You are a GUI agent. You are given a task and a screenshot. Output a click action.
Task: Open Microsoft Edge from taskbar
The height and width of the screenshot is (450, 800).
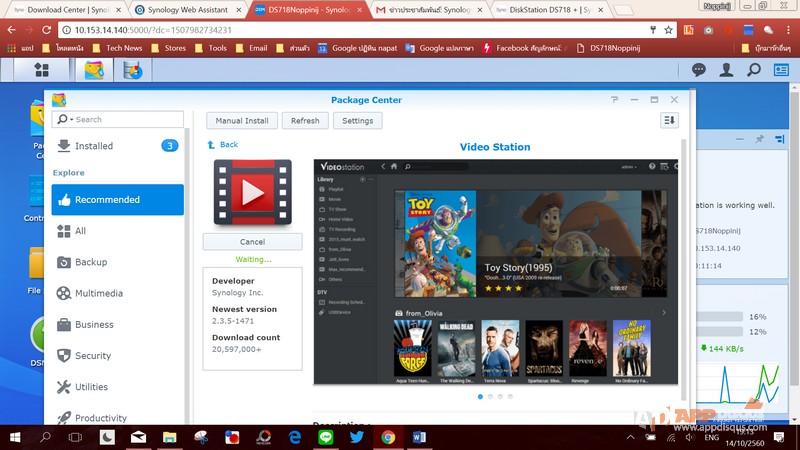coord(294,437)
